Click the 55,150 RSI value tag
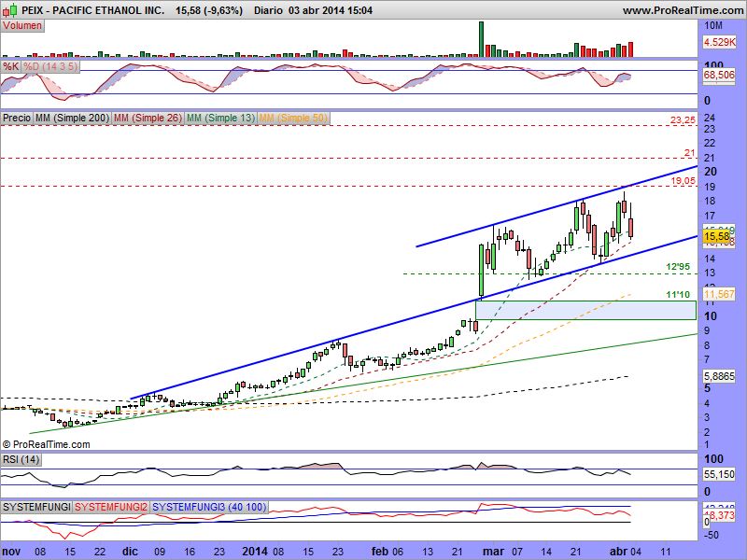Image resolution: width=747 pixels, height=560 pixels. pos(719,474)
